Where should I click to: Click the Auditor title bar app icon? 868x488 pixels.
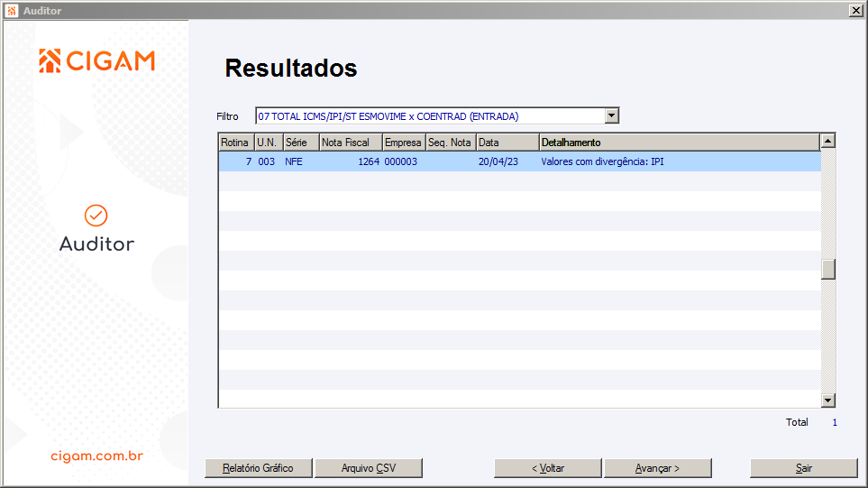pos(12,11)
